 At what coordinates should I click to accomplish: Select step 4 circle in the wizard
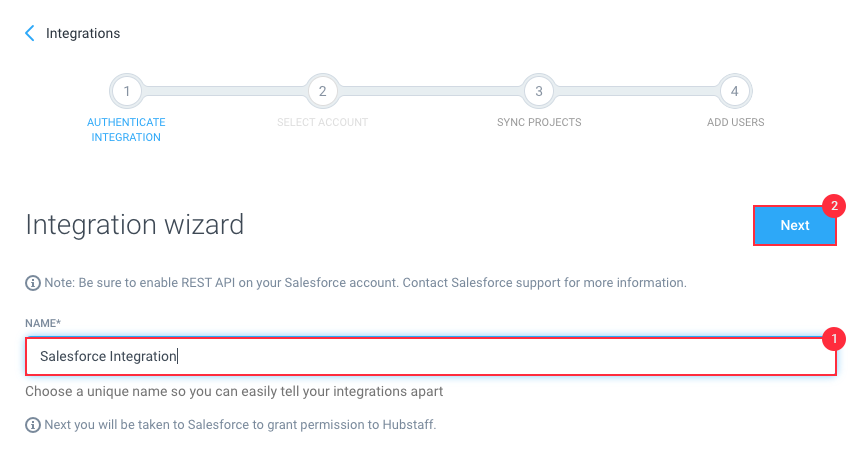coord(734,91)
